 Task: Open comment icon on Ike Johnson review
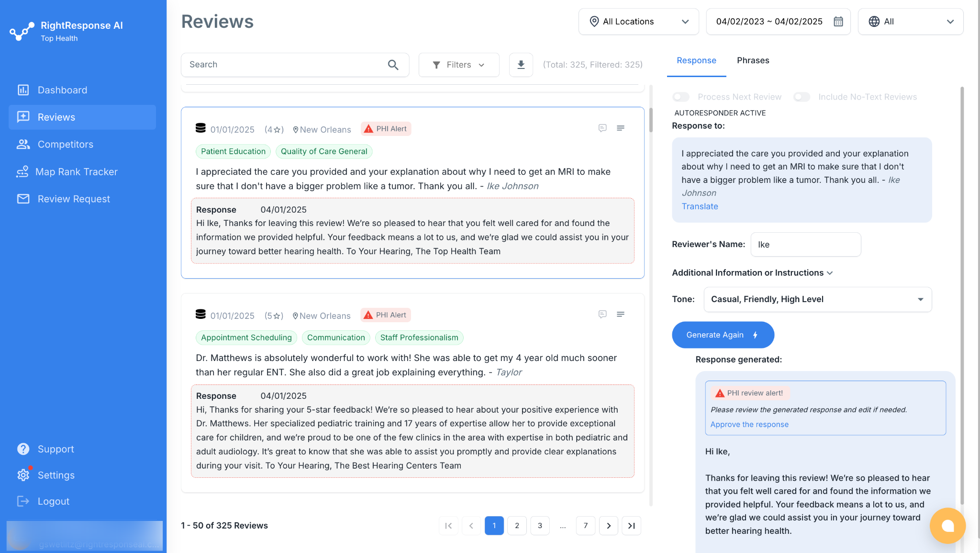pyautogui.click(x=602, y=128)
